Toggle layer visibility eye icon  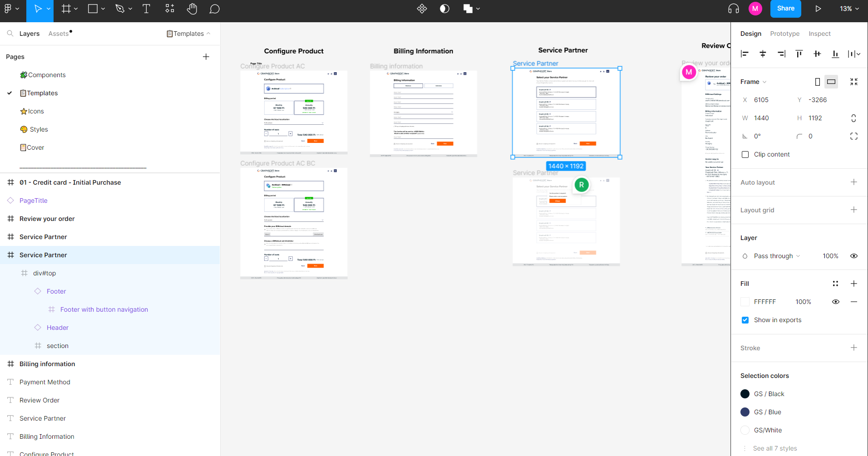(x=853, y=256)
